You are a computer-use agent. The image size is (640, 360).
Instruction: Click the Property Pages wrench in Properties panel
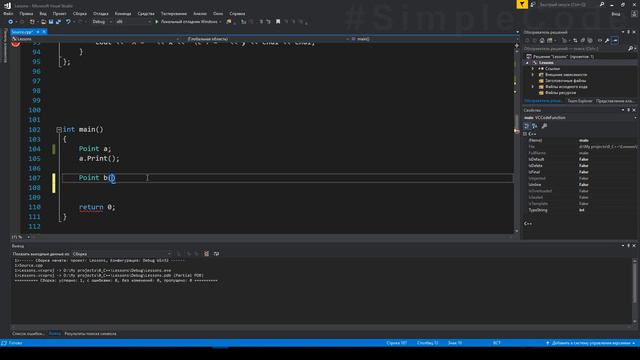544,126
